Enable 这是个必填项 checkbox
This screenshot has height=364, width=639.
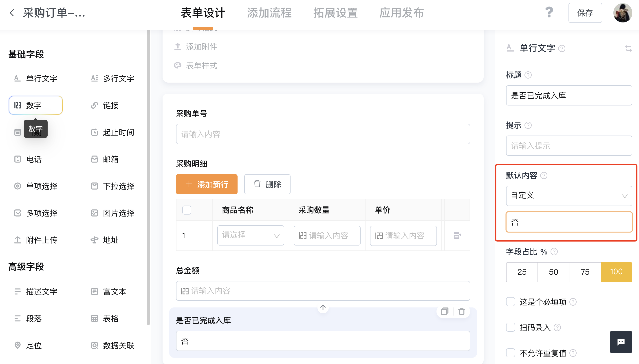[510, 302]
